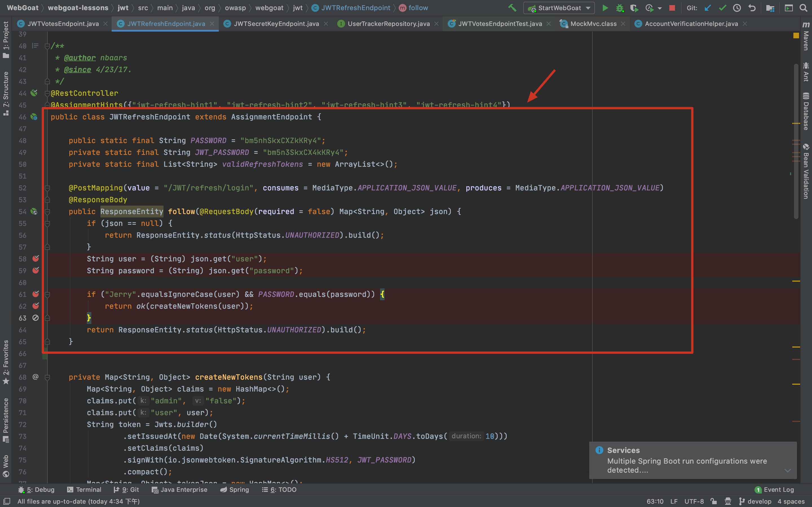Click the Build project hammer icon

coord(512,8)
